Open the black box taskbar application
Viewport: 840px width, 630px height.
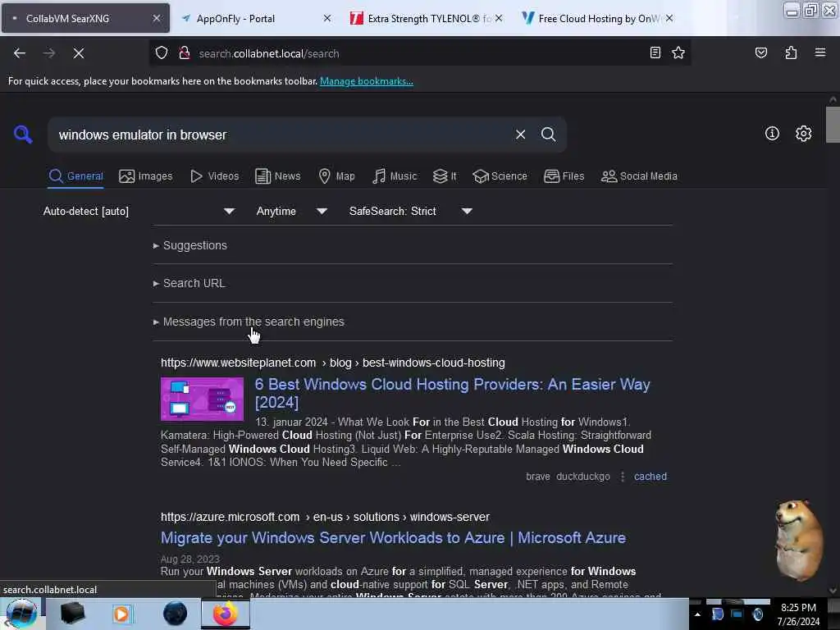click(x=72, y=614)
